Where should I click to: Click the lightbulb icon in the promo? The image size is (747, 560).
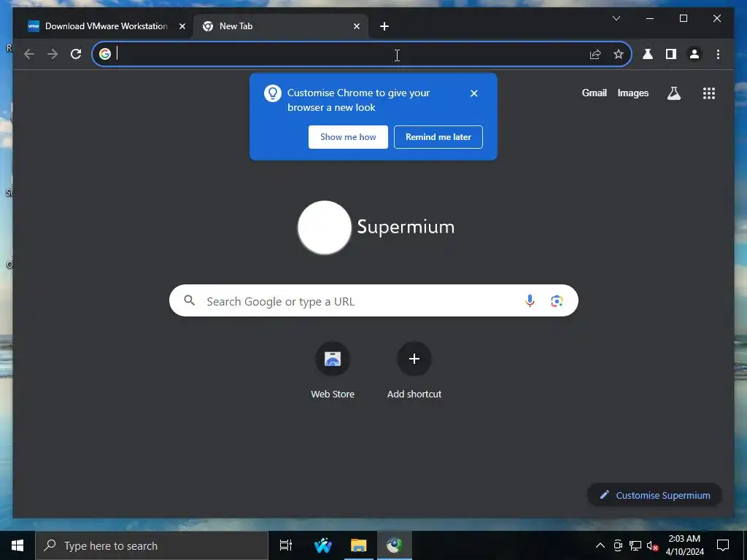[x=273, y=93]
